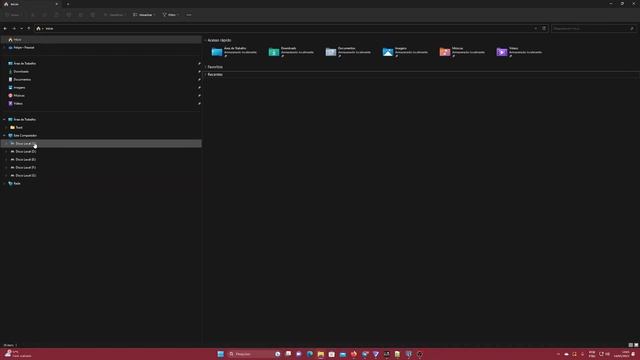Click the Delete trash icon in toolbar
This screenshot has width=640, height=360.
pyautogui.click(x=93, y=15)
